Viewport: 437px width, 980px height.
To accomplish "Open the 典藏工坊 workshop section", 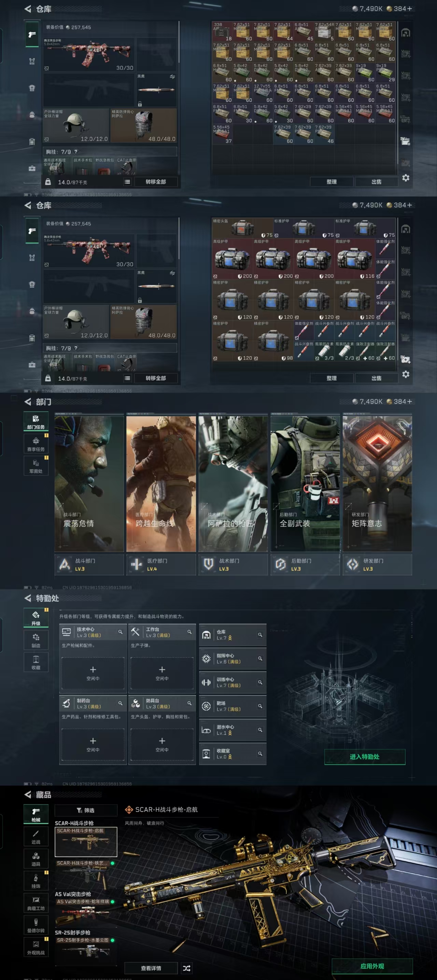I will point(36,903).
